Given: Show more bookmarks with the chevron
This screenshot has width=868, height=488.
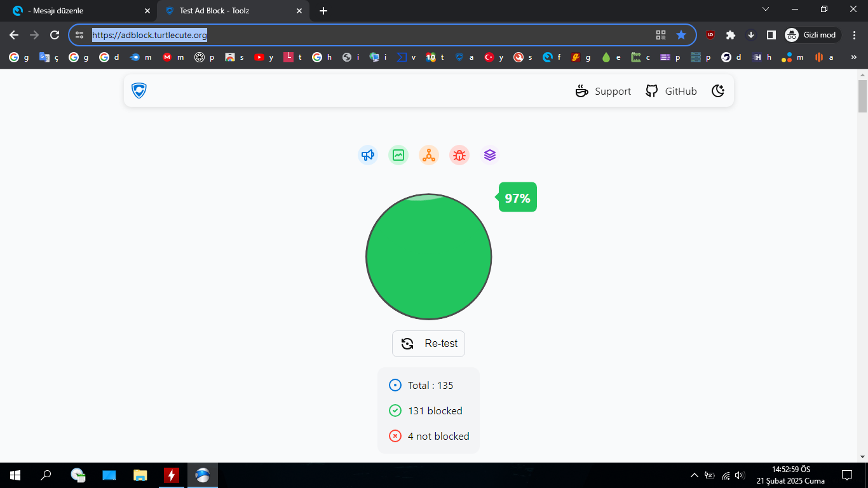Looking at the screenshot, I should pyautogui.click(x=855, y=57).
